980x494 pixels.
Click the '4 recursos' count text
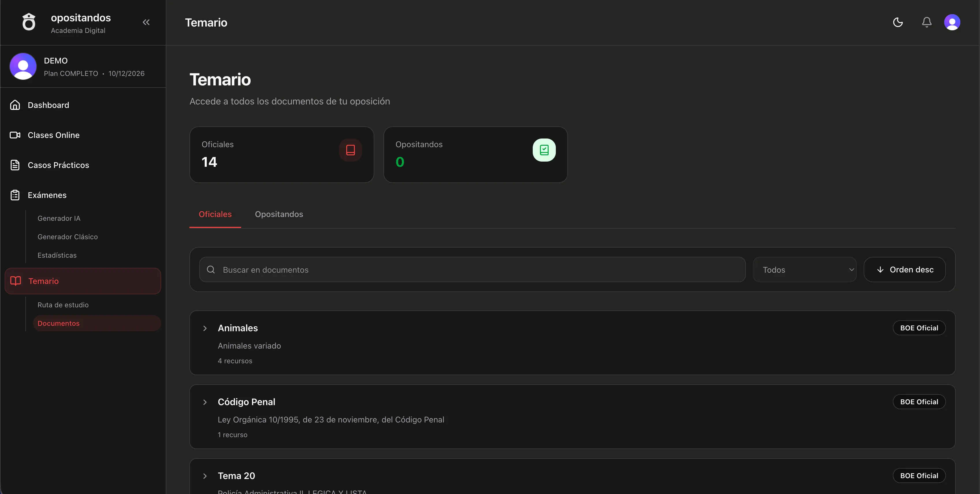click(x=235, y=361)
